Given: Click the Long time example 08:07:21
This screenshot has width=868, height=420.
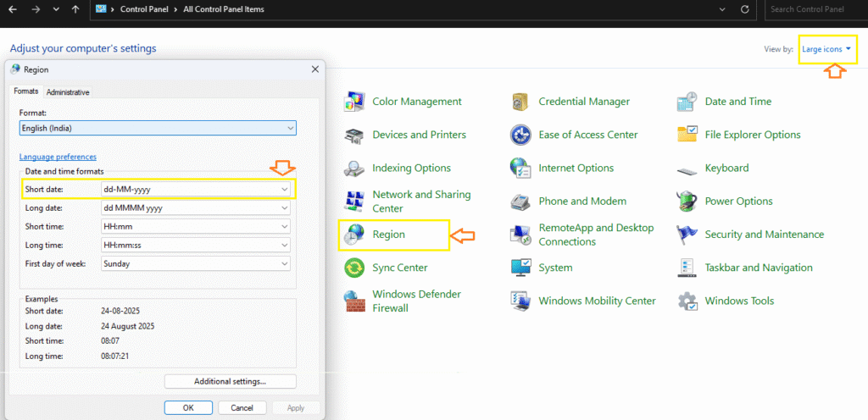Looking at the screenshot, I should 115,356.
